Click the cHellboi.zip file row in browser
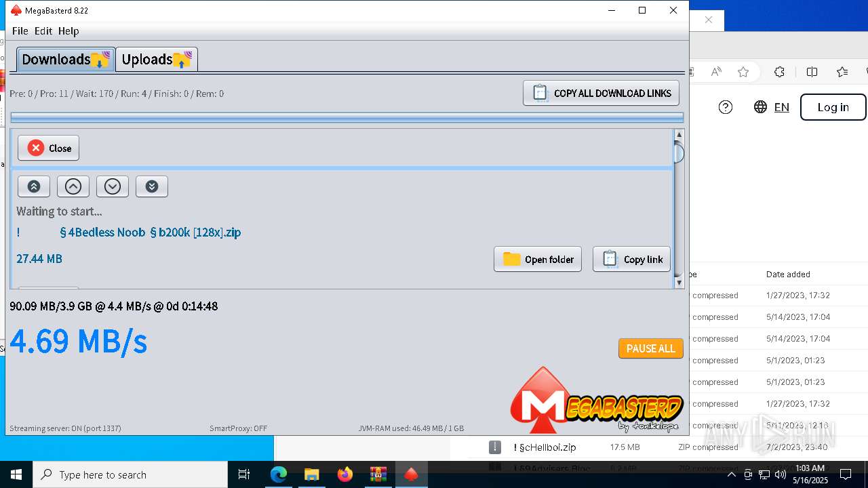 pos(659,447)
